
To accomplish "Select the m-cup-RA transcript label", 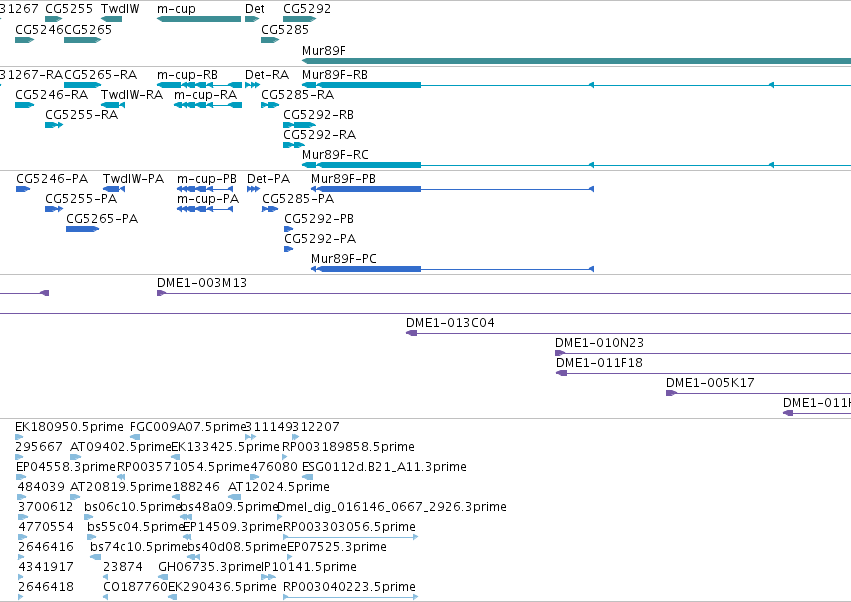I will pyautogui.click(x=205, y=94).
